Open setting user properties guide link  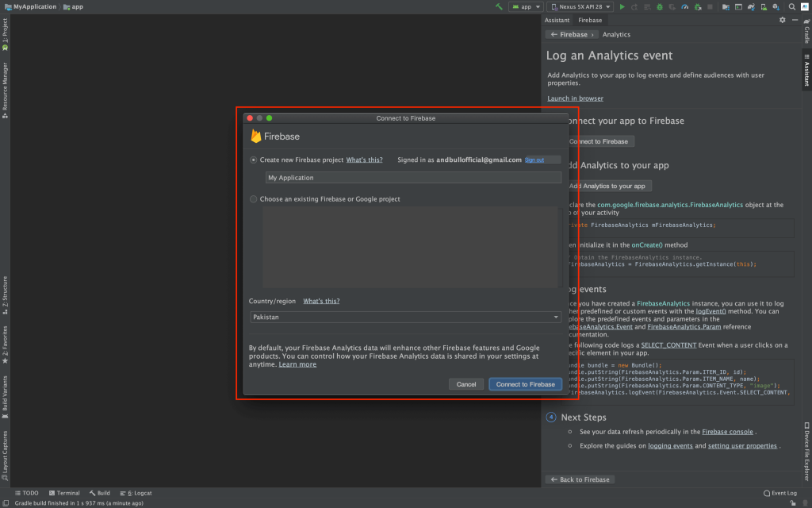742,446
